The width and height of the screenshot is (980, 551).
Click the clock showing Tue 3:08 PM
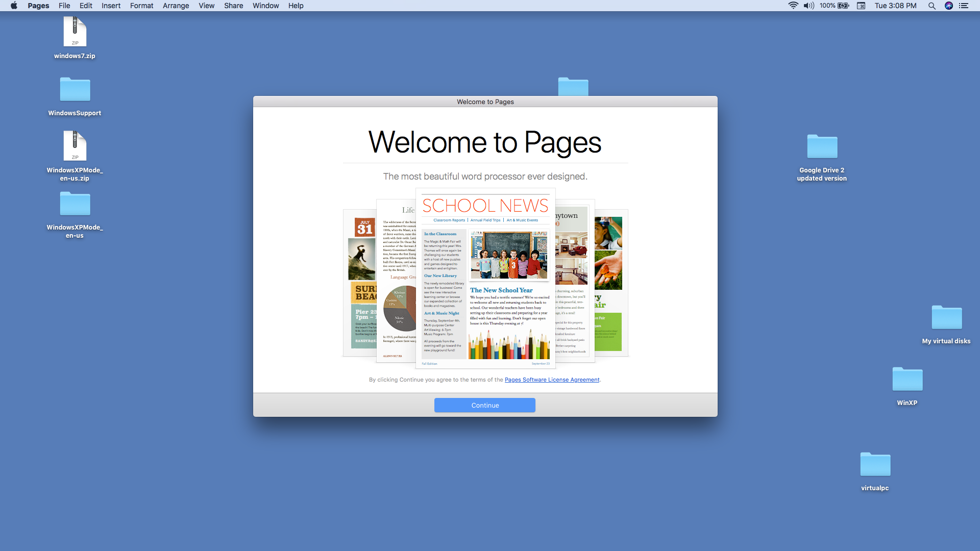pos(895,6)
